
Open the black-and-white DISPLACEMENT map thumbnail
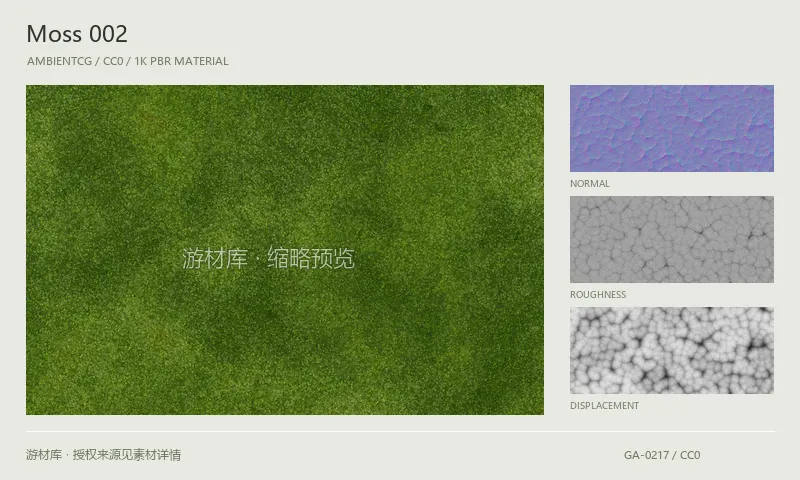pos(671,350)
